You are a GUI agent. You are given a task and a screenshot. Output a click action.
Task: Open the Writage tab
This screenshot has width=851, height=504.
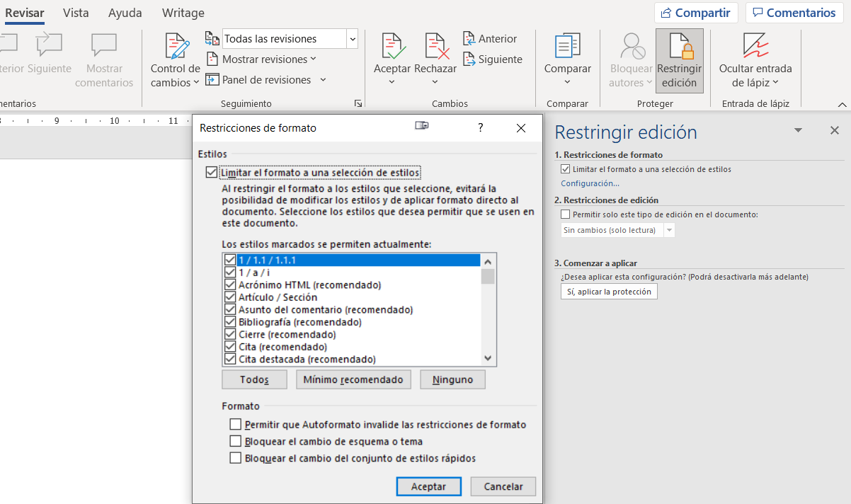[183, 13]
